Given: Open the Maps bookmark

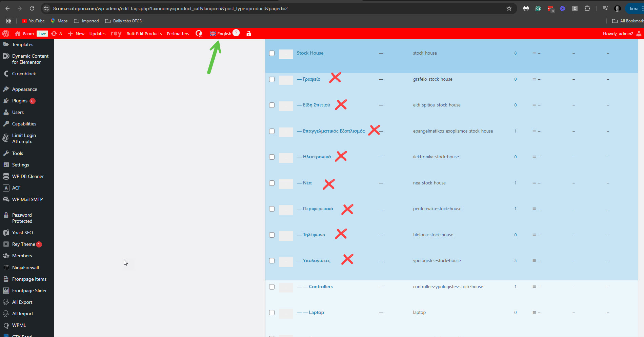Looking at the screenshot, I should coord(59,21).
